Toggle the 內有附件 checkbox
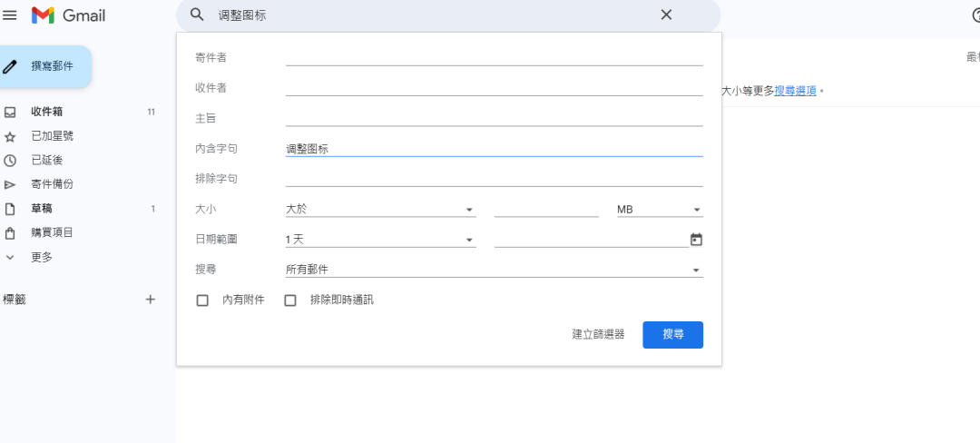 (202, 300)
